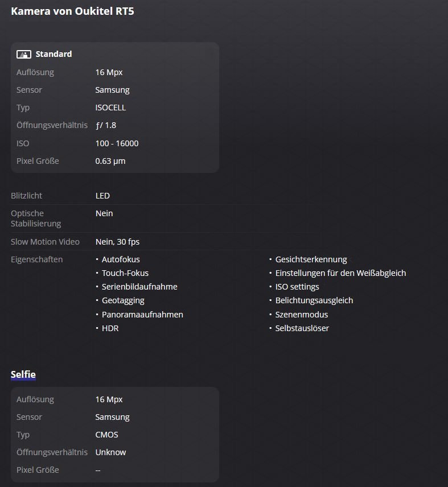Viewport: 448px width, 487px height.
Task: Select the 'Nein, 30 fps' value
Action: point(117,242)
